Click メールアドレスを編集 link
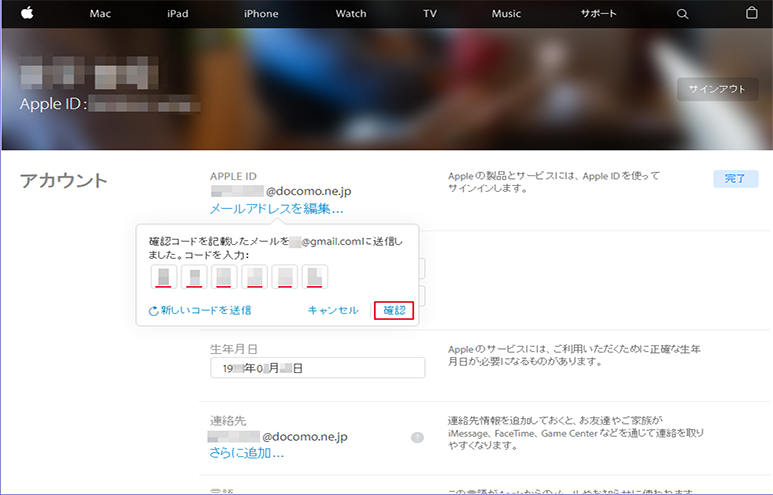773x495 pixels. click(276, 209)
